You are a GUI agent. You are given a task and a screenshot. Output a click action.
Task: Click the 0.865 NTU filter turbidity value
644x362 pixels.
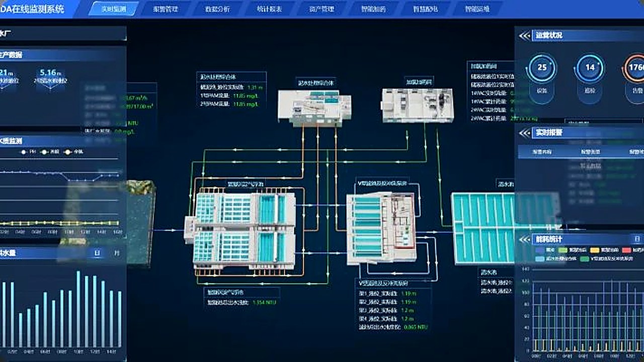[417, 327]
